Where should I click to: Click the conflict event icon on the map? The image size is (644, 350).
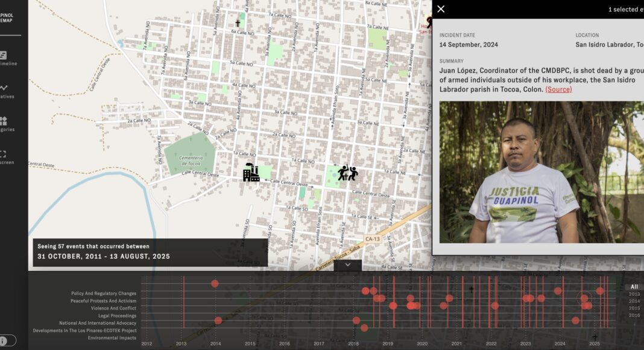point(348,173)
